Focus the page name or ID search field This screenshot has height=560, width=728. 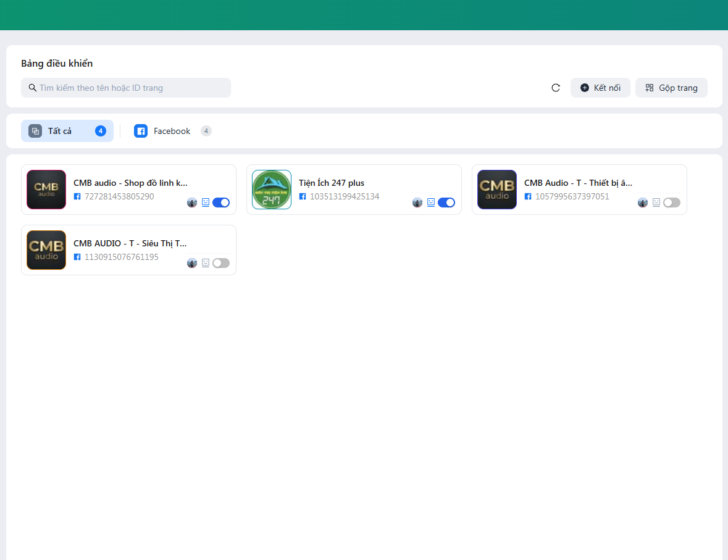(x=126, y=88)
